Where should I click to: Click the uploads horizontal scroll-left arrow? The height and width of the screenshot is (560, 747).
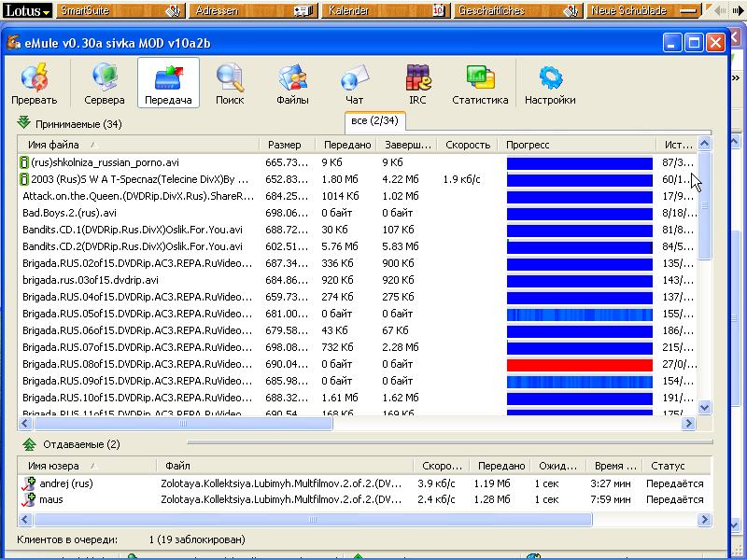26,520
